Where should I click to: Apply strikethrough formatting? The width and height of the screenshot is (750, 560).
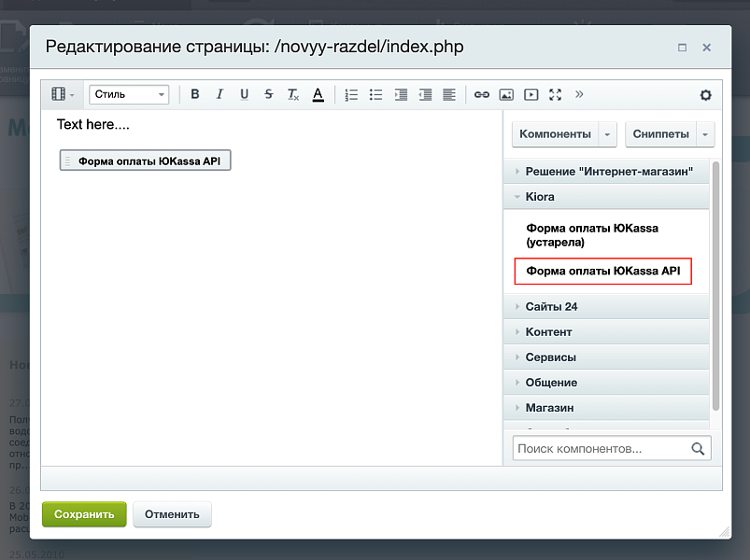coord(268,94)
